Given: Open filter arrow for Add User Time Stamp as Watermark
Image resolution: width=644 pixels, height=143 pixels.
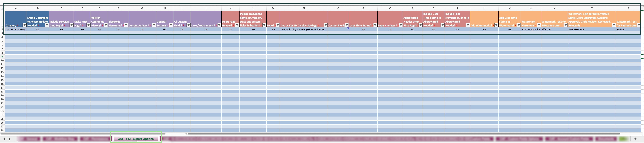Looking at the screenshot, I should (x=519, y=25).
